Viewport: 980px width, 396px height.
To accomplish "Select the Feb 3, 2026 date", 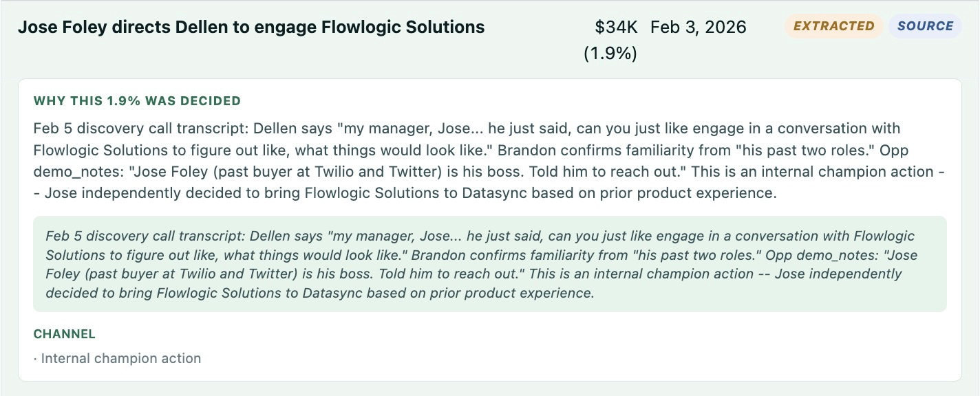I will tap(698, 27).
